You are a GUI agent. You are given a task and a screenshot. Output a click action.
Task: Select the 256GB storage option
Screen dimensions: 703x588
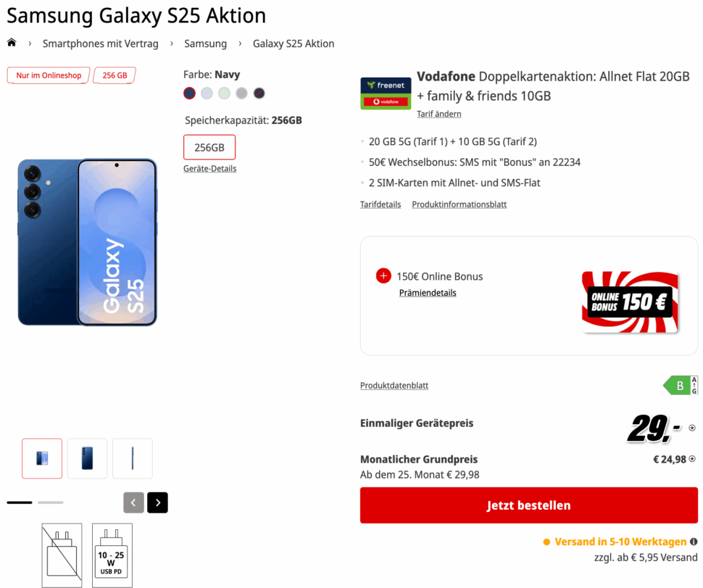click(209, 147)
